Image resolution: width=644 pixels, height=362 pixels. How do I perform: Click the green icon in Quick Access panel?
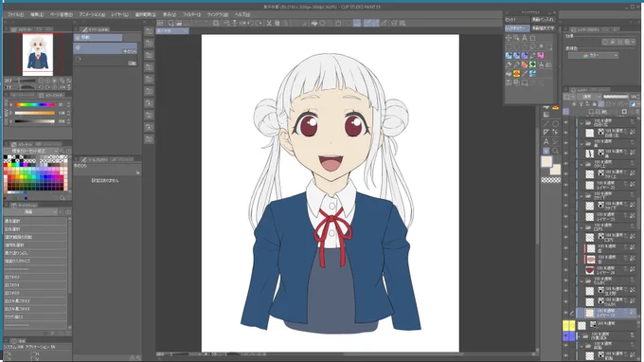pyautogui.click(x=532, y=64)
